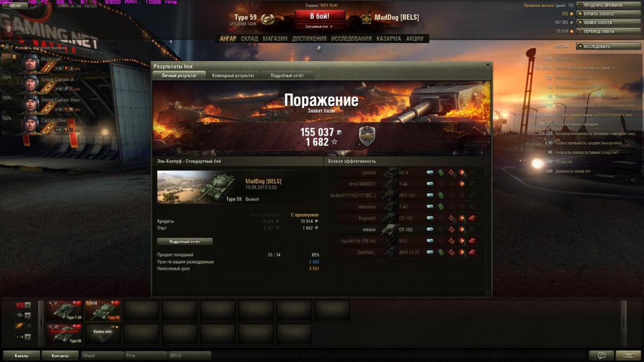Viewport: 644px width, 362px height.
Task: Click the Купить слот buy slot tile
Action: (103, 334)
